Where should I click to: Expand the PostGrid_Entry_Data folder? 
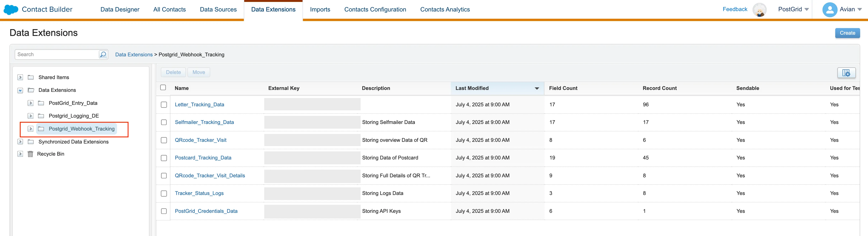coord(30,103)
